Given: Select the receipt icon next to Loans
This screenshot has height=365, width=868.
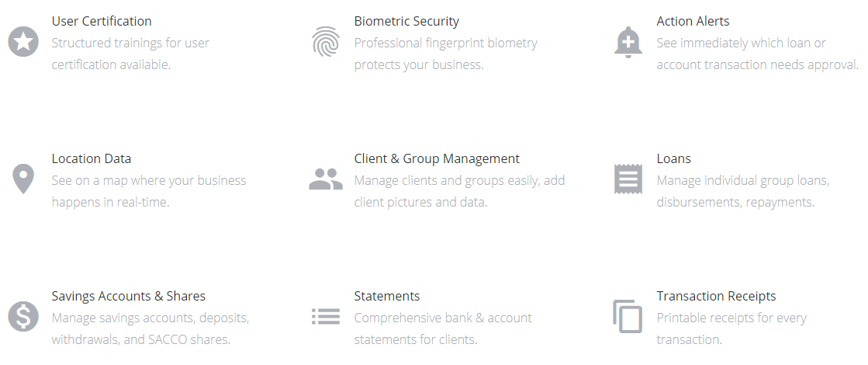Looking at the screenshot, I should coord(628,179).
